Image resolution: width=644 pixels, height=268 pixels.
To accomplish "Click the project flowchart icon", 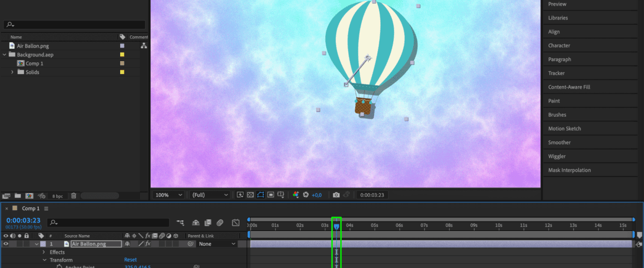I will point(144,46).
